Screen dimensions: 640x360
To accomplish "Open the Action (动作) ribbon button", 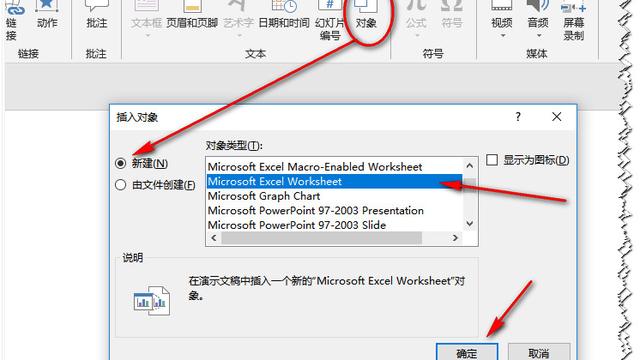I will tap(47, 16).
